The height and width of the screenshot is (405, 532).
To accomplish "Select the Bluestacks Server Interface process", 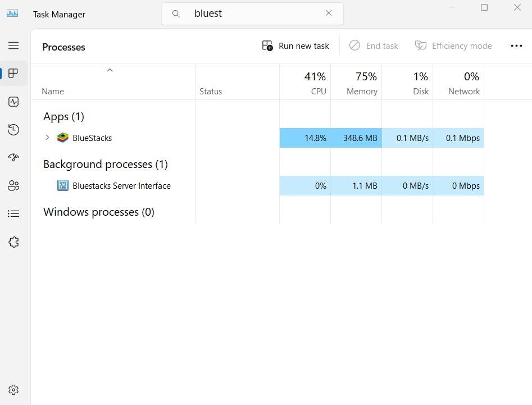I will point(121,186).
